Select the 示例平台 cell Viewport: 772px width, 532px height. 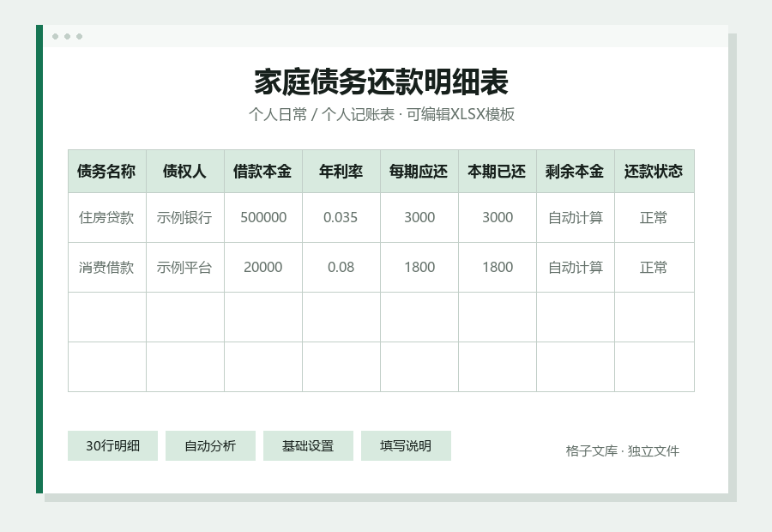tap(185, 268)
